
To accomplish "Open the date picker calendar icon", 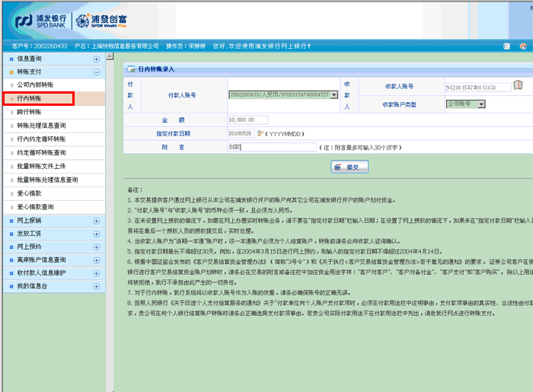I will [260, 133].
